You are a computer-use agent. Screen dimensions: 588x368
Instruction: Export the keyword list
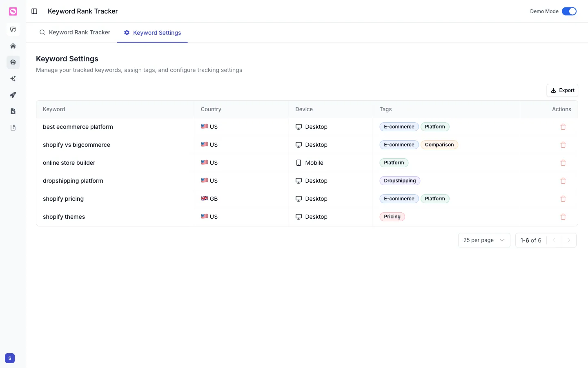[562, 90]
